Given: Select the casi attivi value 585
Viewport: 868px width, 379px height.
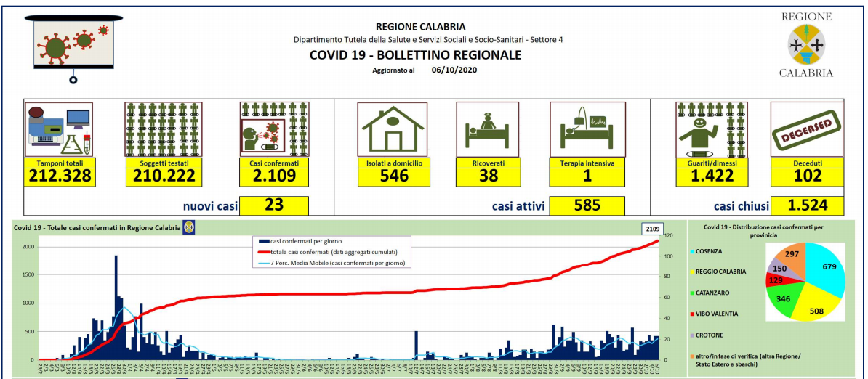Looking at the screenshot, I should point(587,205).
